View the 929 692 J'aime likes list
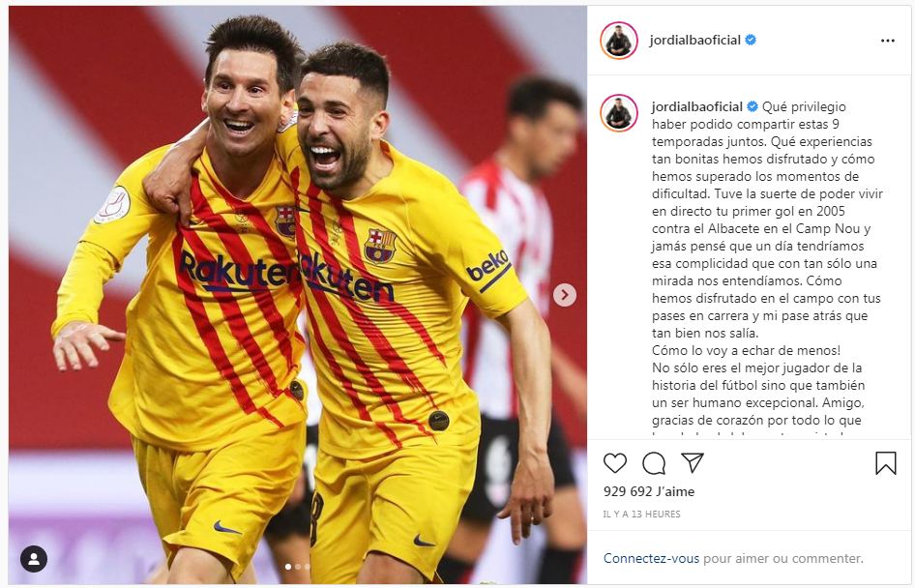Viewport: 915px width, 588px height. 649,491
